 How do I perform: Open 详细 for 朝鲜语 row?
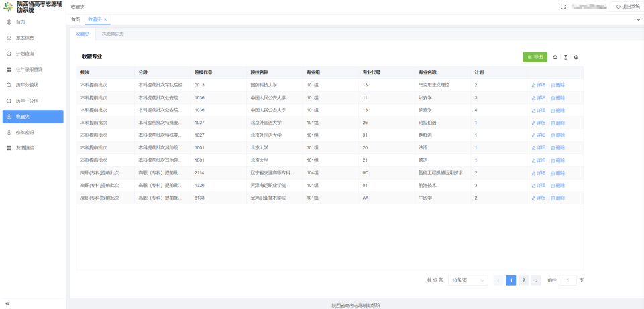point(539,135)
